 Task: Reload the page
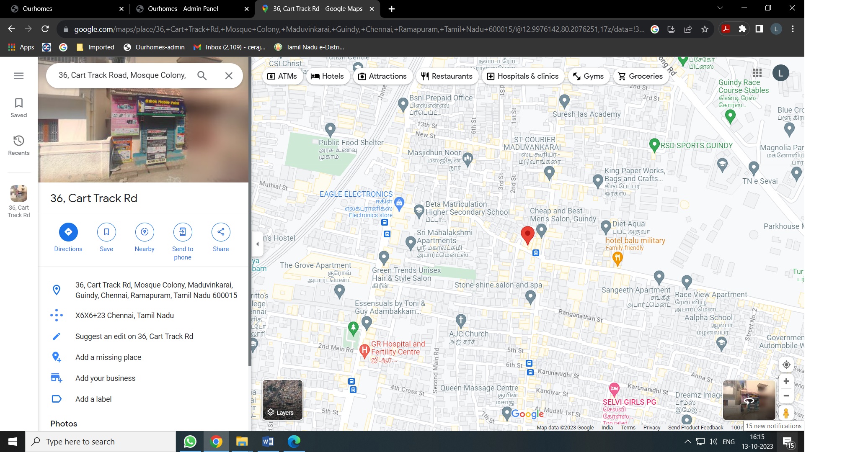pos(45,29)
